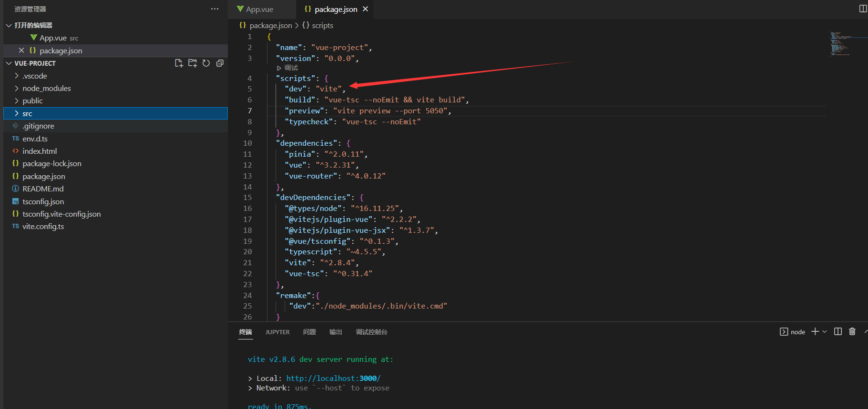Expand the src folder
The image size is (868, 409).
(27, 114)
